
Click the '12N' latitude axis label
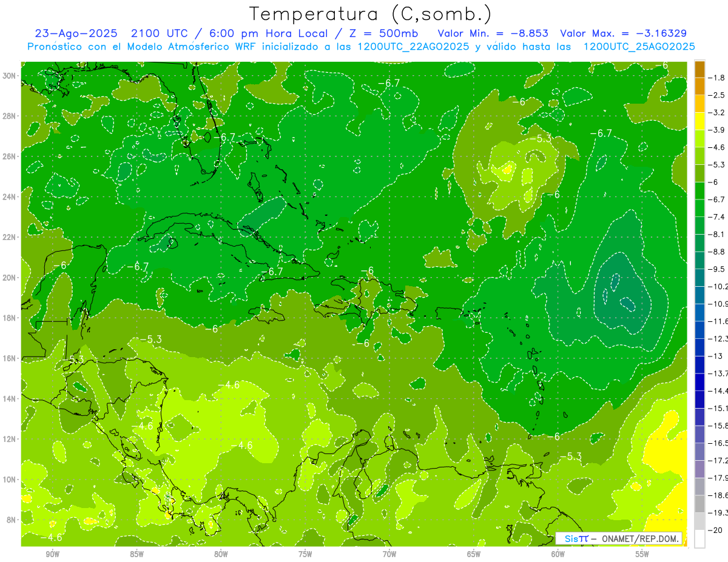coord(9,439)
